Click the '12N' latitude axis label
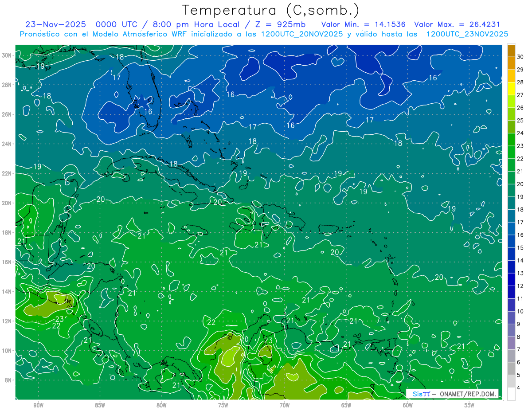The image size is (532, 411). (8, 321)
